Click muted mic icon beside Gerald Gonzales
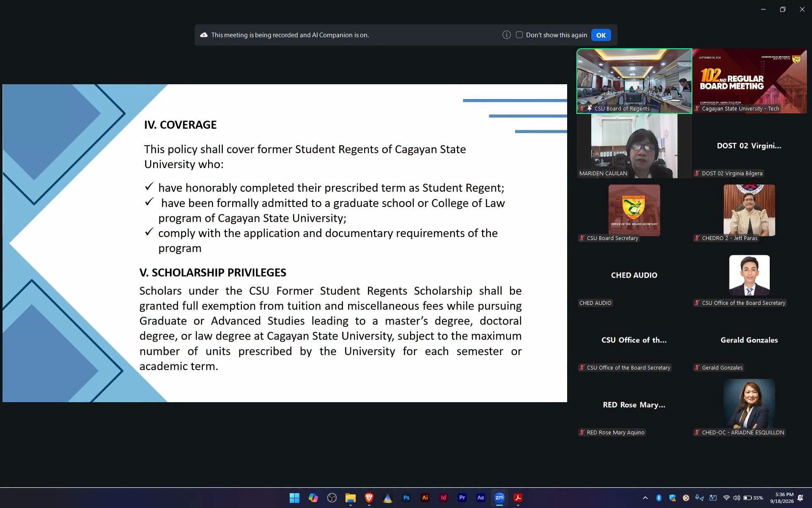This screenshot has height=508, width=812. pyautogui.click(x=697, y=367)
